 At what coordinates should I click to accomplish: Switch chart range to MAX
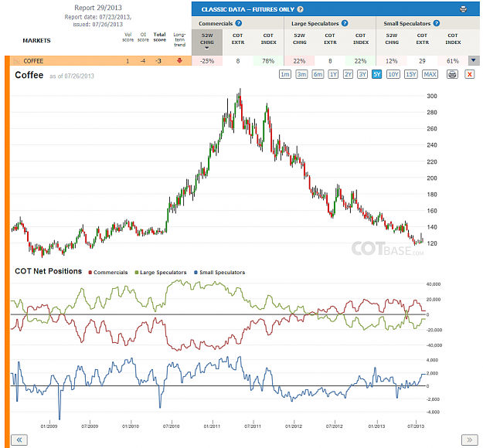(x=430, y=74)
